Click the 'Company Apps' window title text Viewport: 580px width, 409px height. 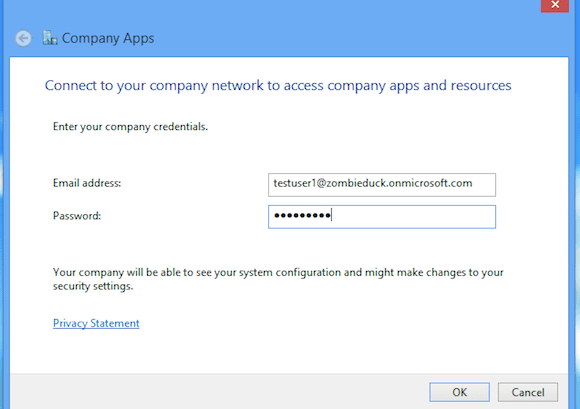click(108, 38)
